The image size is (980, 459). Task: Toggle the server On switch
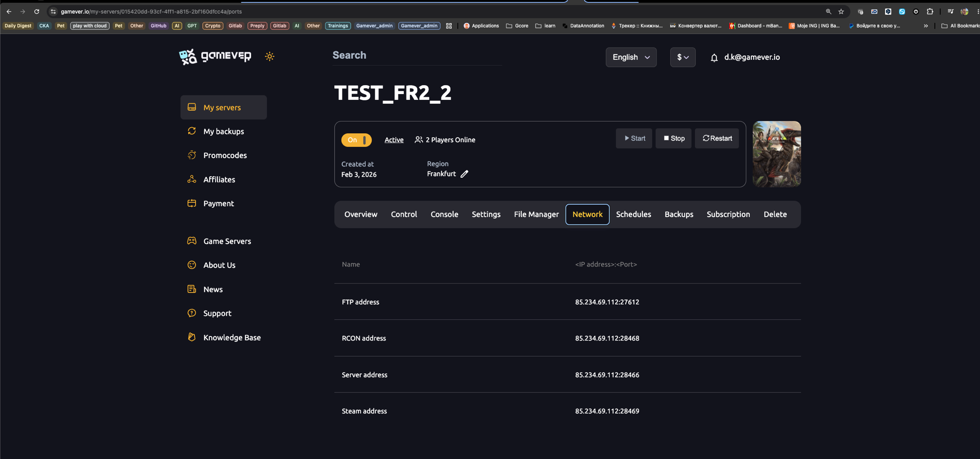point(356,140)
